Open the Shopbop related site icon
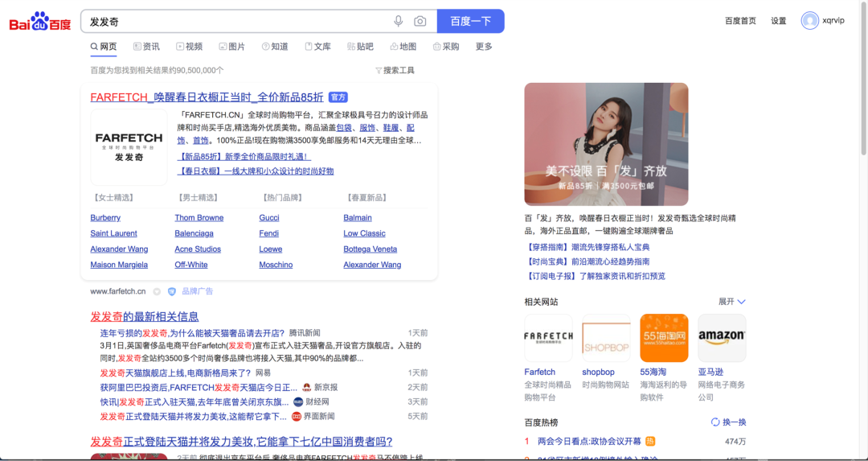The image size is (868, 461). pos(606,338)
